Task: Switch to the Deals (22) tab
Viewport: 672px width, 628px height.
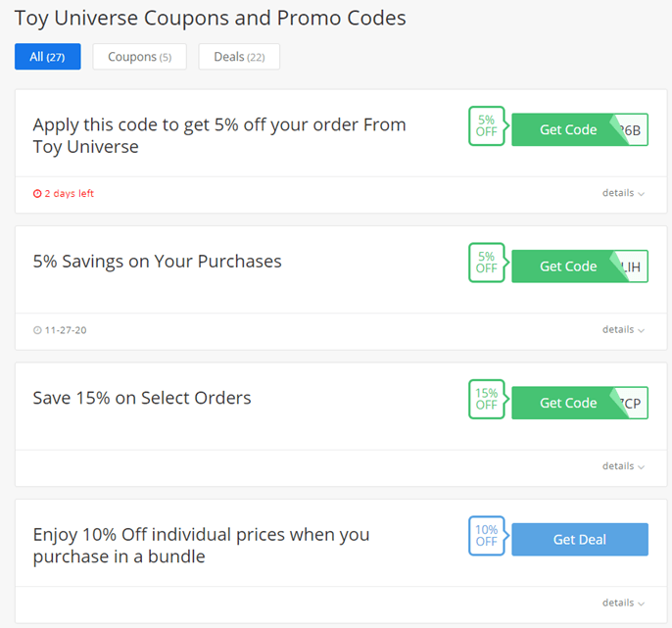Action: pyautogui.click(x=239, y=57)
